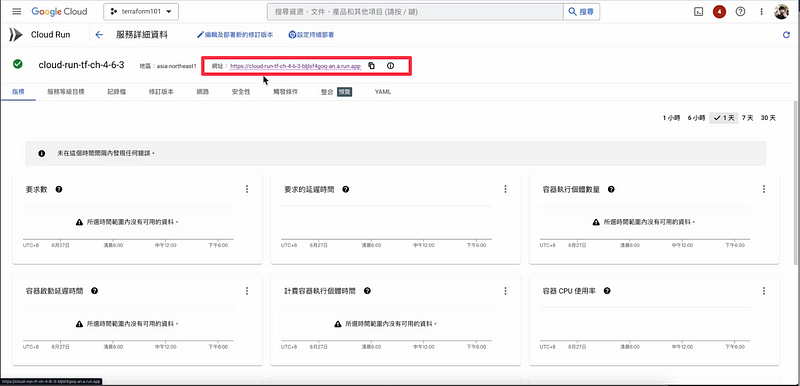Open the help question-mark icon

click(x=740, y=11)
